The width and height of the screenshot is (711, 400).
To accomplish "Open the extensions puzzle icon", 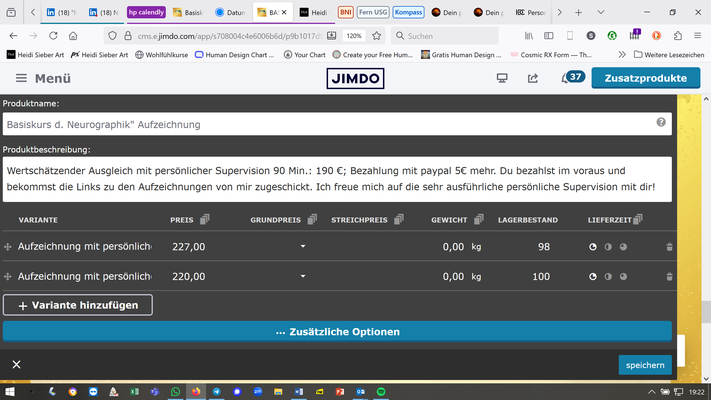I will pos(677,35).
